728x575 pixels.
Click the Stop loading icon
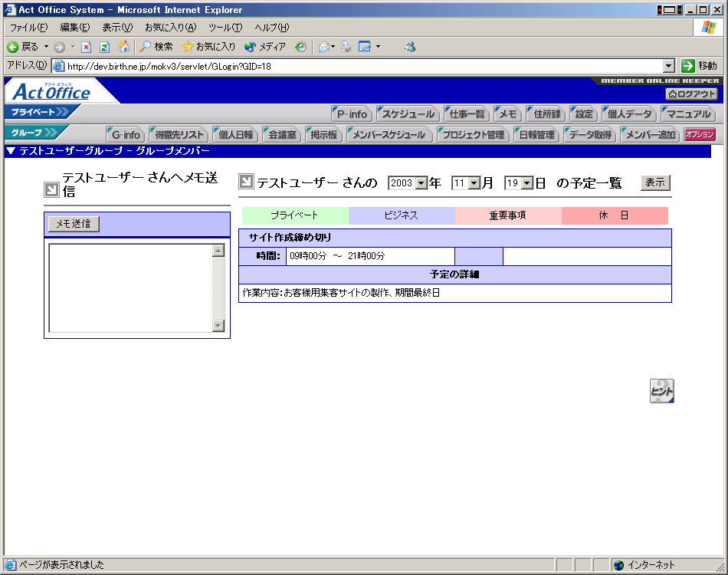87,47
